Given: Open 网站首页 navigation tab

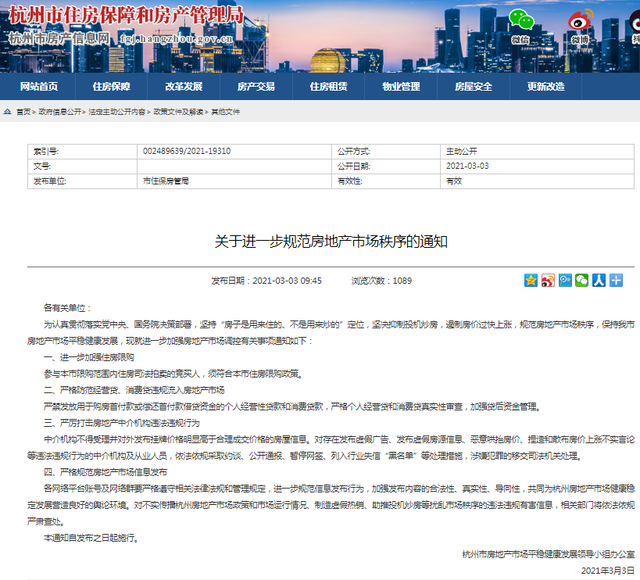Looking at the screenshot, I should point(46,87).
